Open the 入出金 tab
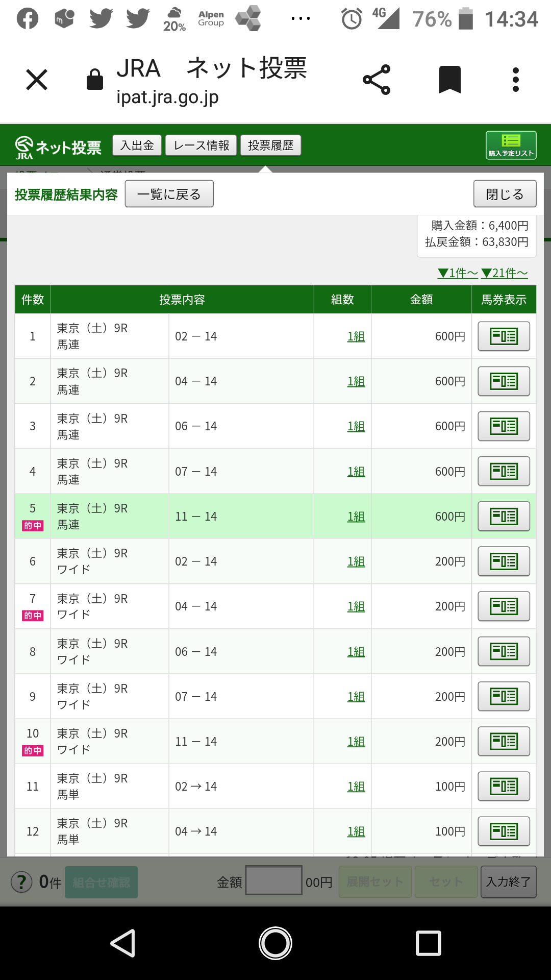 point(137,145)
